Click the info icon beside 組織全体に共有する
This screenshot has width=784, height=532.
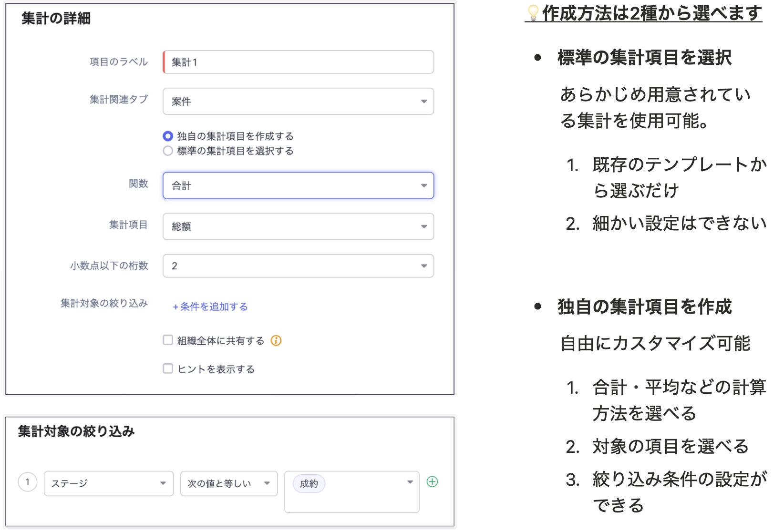pos(276,340)
